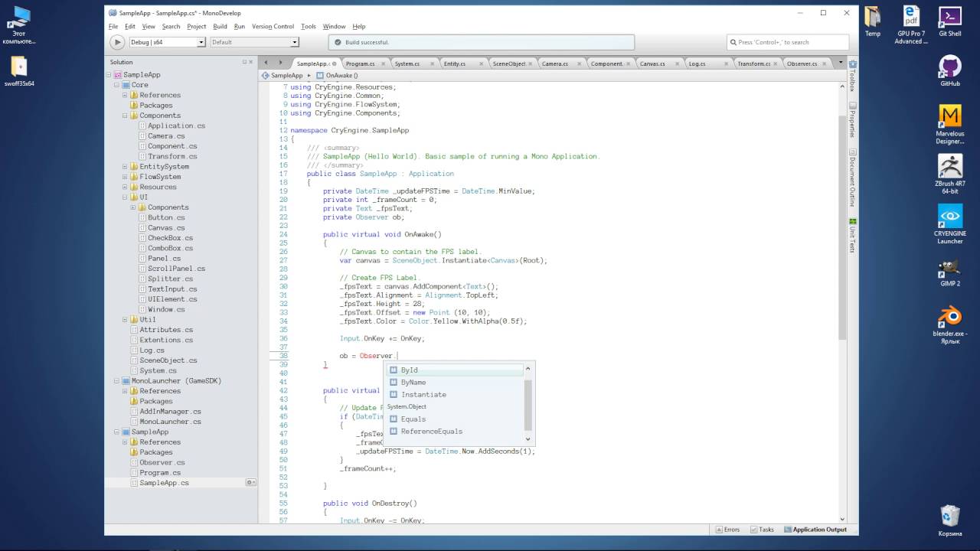Launch the Git Shell desktop icon
The image size is (980, 551).
click(950, 21)
